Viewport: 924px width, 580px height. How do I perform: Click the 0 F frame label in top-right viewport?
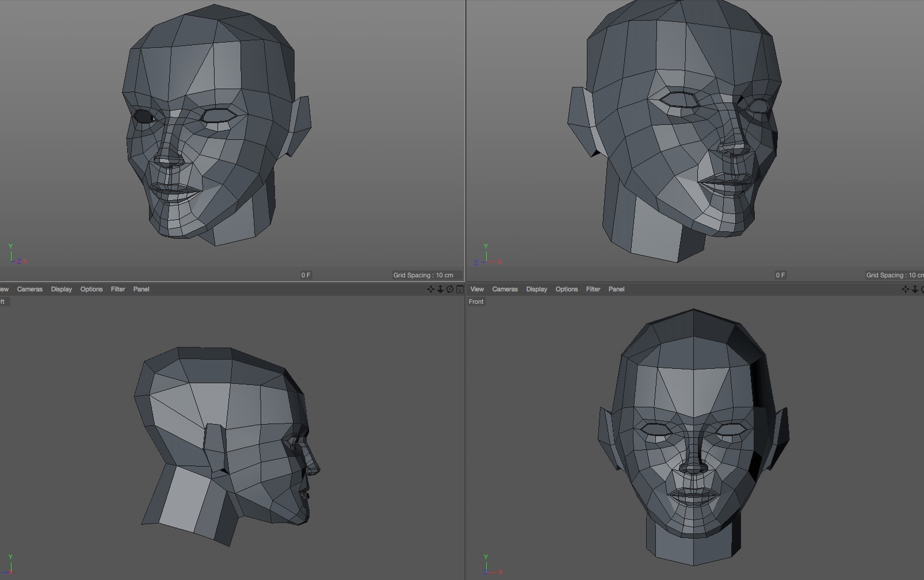pyautogui.click(x=780, y=275)
